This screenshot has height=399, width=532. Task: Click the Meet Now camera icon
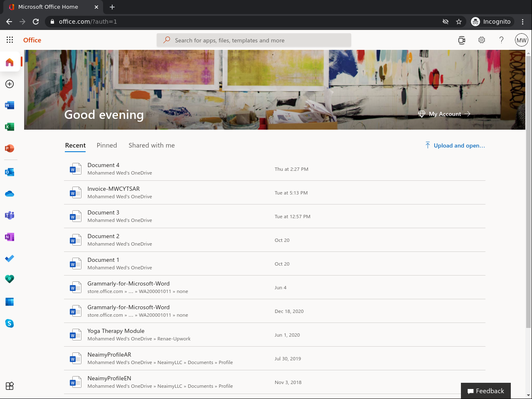pyautogui.click(x=461, y=40)
